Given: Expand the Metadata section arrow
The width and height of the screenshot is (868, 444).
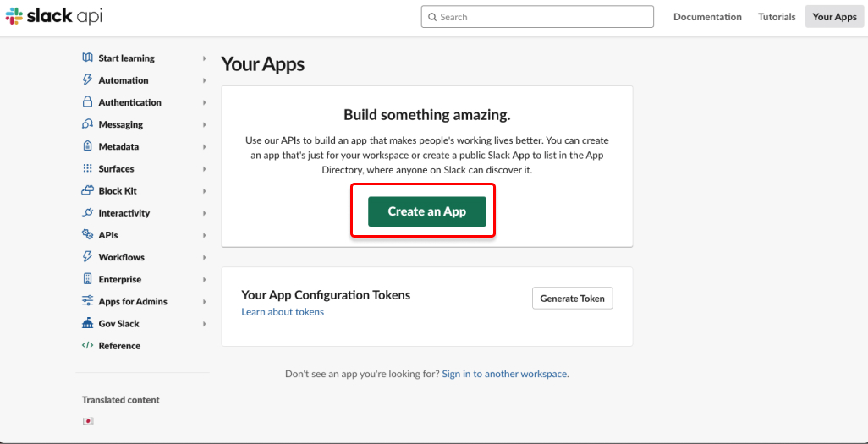Looking at the screenshot, I should (204, 146).
